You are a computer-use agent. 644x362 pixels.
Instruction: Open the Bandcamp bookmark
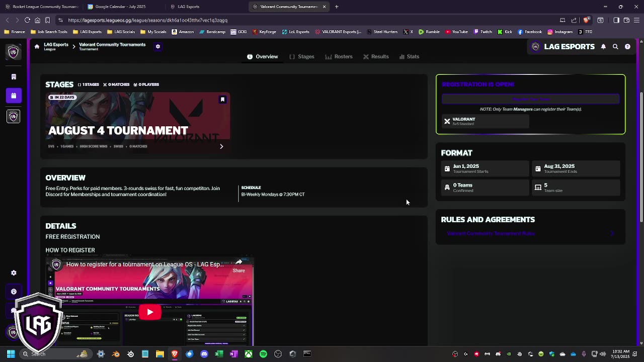[212, 32]
